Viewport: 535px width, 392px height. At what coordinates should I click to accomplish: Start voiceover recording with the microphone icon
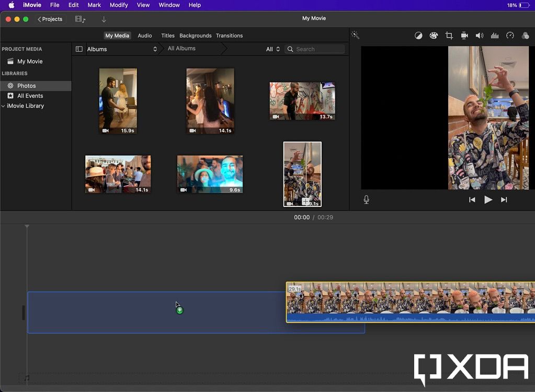pyautogui.click(x=366, y=199)
